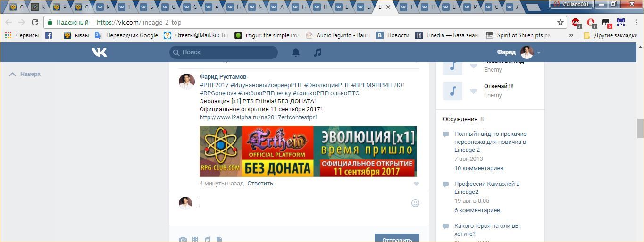This screenshot has height=242, width=644.
Task: Open the AudioTag.info bookmark
Action: [337, 35]
